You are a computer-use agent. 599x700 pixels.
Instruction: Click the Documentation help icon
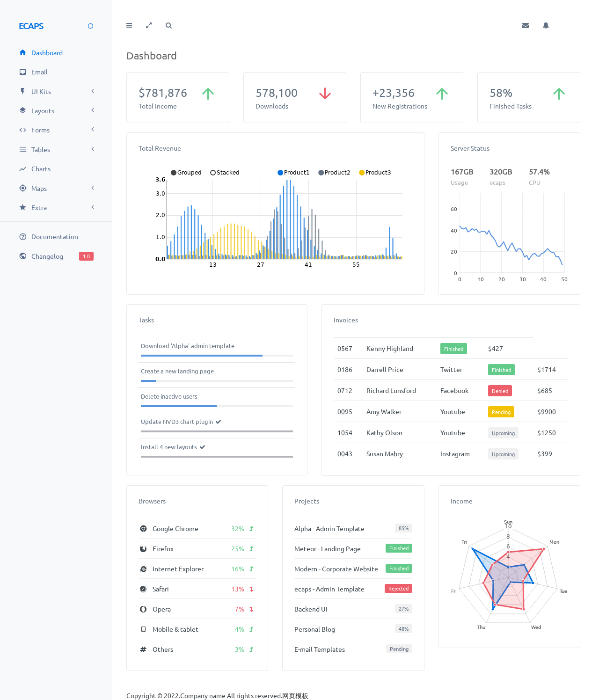(x=22, y=237)
